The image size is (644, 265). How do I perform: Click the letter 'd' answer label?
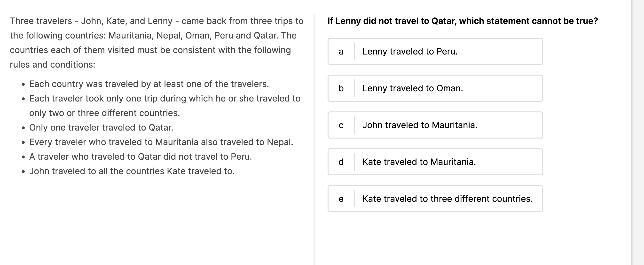pyautogui.click(x=341, y=162)
